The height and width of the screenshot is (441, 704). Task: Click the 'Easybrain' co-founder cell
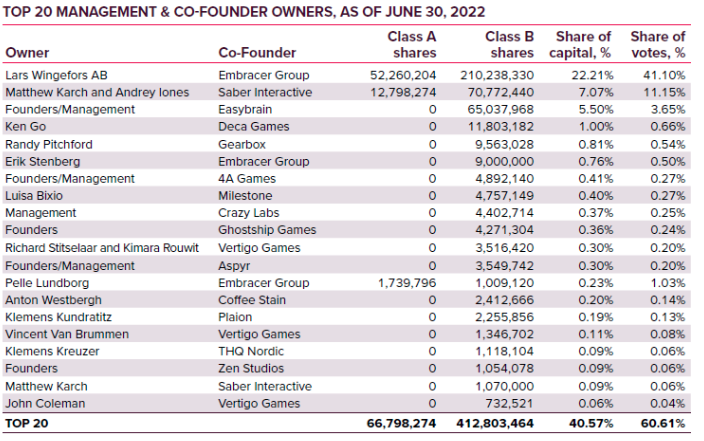pos(245,110)
